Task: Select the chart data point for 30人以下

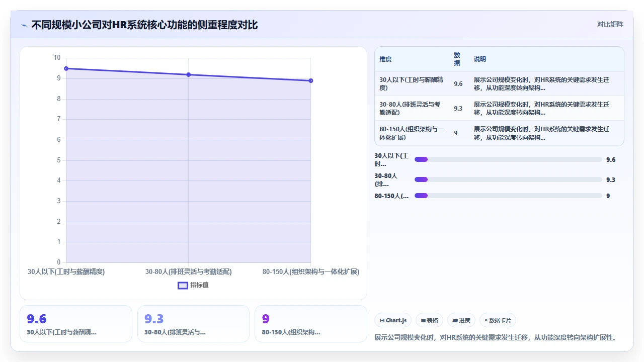Action: click(66, 68)
